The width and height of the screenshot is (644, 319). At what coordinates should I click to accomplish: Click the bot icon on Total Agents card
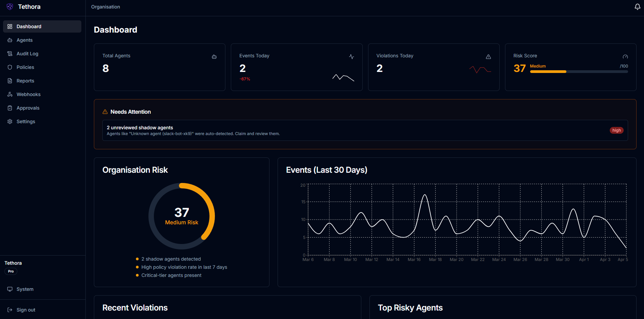click(214, 57)
